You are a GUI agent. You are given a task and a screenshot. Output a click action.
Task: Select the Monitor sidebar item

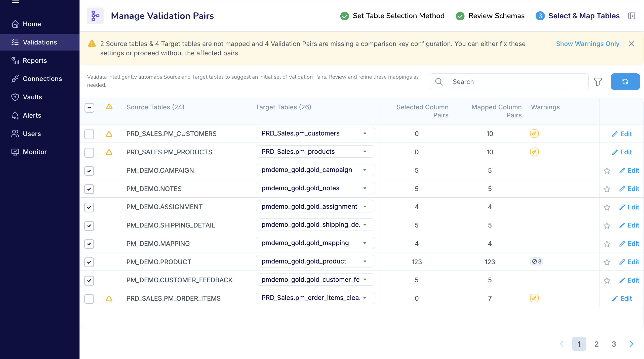click(x=34, y=152)
